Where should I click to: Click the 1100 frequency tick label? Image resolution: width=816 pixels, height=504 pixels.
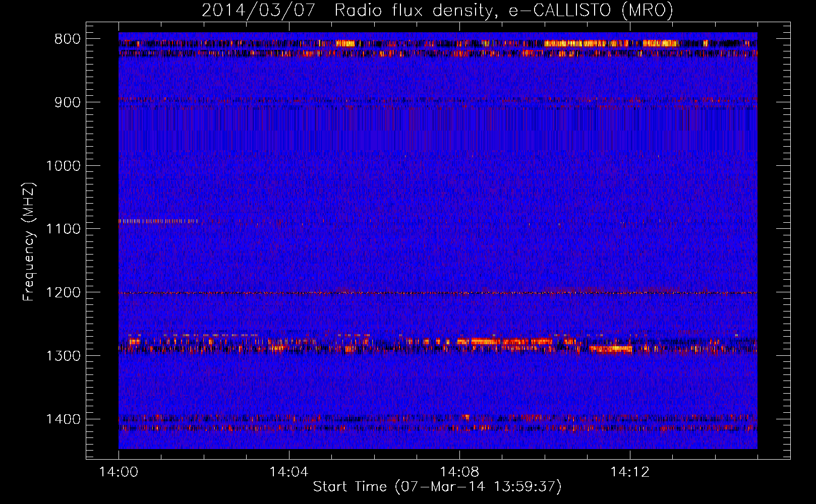(63, 229)
